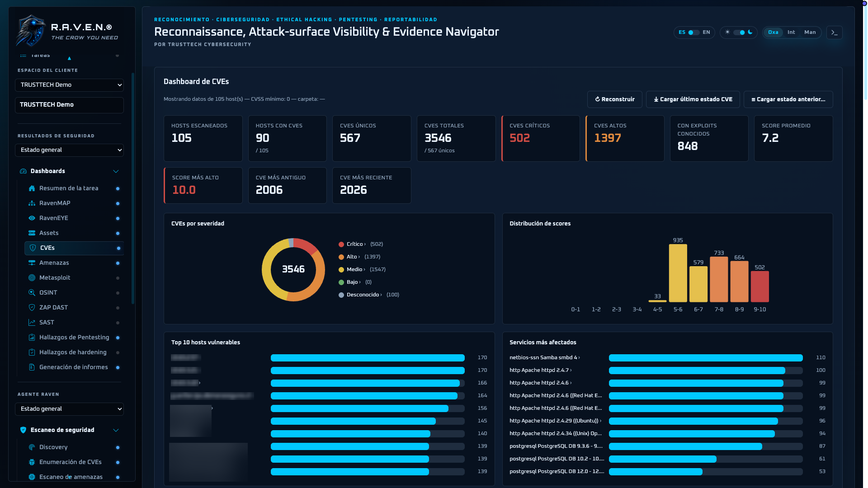Click the Con Exploits Conocidos 848 card
The width and height of the screenshot is (868, 488).
pyautogui.click(x=709, y=139)
